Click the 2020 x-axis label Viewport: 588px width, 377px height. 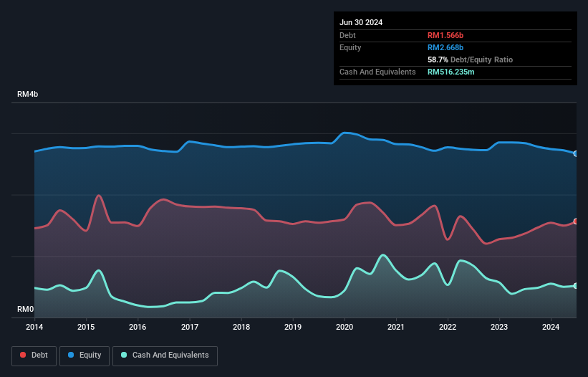[x=344, y=327]
